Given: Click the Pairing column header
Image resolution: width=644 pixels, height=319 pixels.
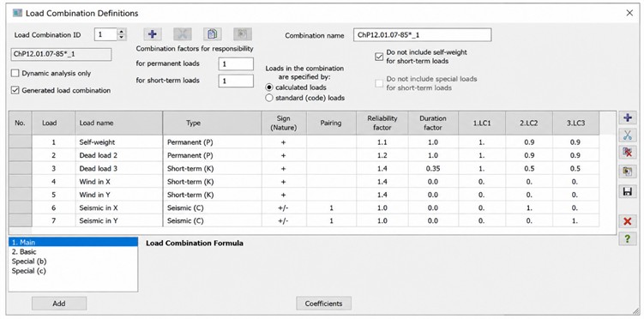Looking at the screenshot, I should 331,123.
